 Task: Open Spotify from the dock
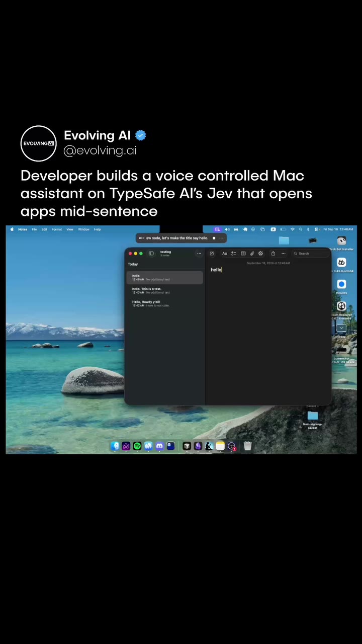[x=137, y=446]
